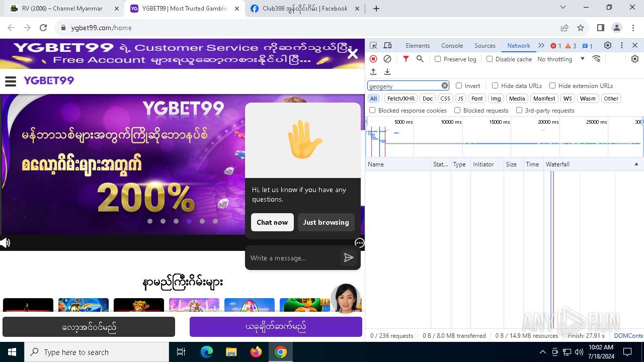This screenshot has height=362, width=644.
Task: Unmute the site speaker icon
Action: tap(6, 243)
